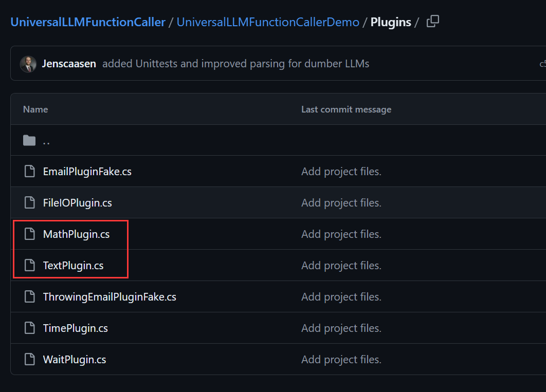Click the file icon beside EmailPluginFake.cs
Screen dimensions: 546x392
[x=30, y=172]
